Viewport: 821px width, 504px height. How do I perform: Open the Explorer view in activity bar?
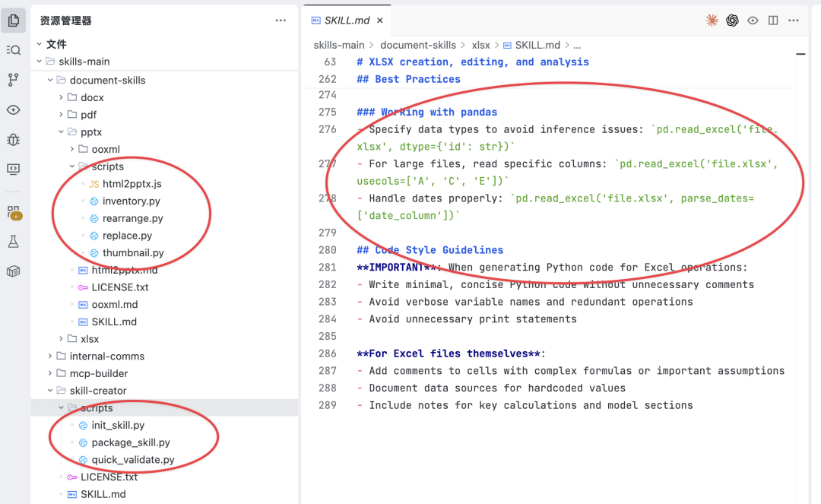click(14, 21)
